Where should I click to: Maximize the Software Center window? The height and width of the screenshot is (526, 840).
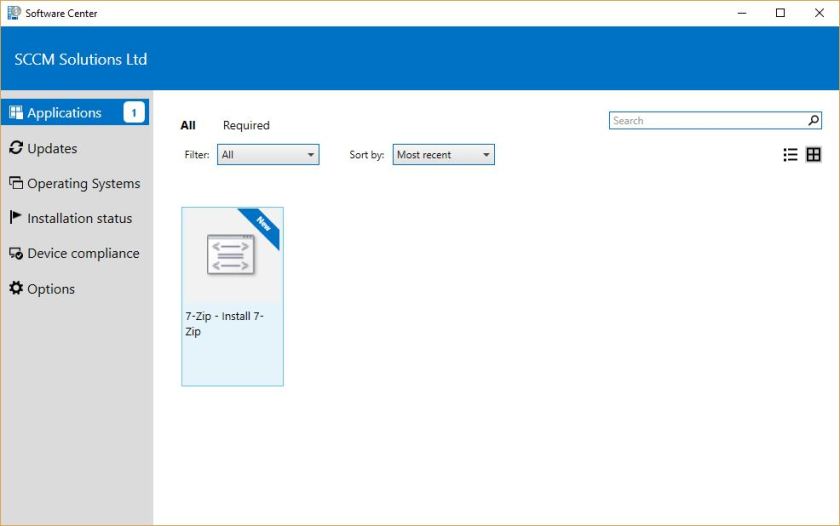pos(780,13)
